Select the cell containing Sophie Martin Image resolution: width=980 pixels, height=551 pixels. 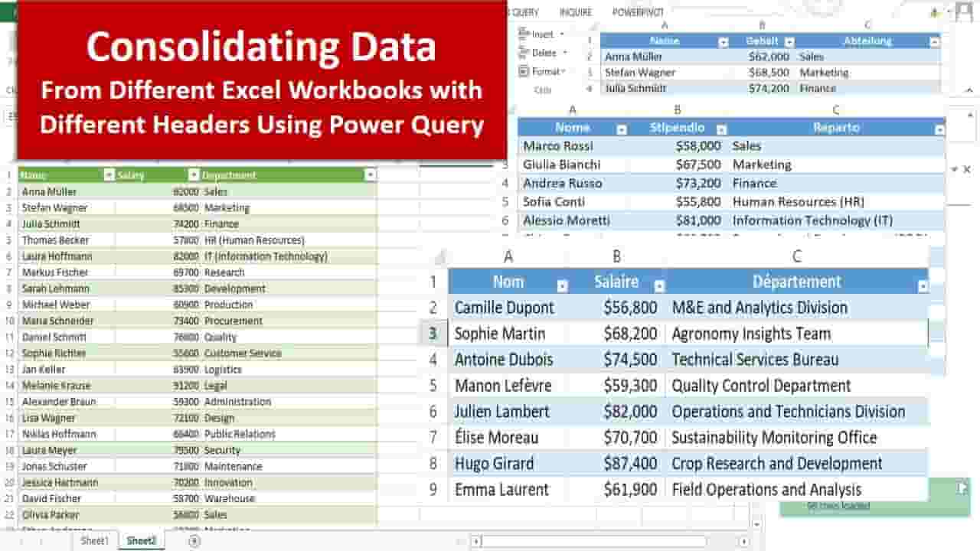[x=508, y=334]
